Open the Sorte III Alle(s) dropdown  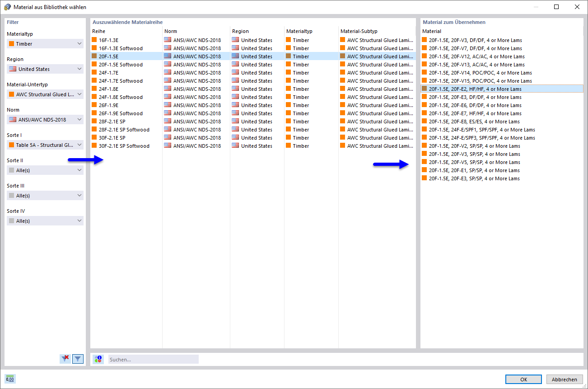point(45,196)
